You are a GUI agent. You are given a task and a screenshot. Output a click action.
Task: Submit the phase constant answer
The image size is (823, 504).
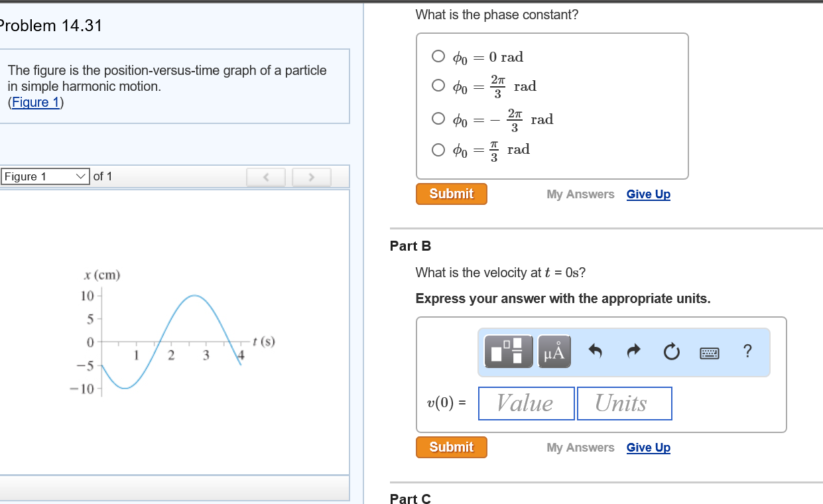coord(451,194)
